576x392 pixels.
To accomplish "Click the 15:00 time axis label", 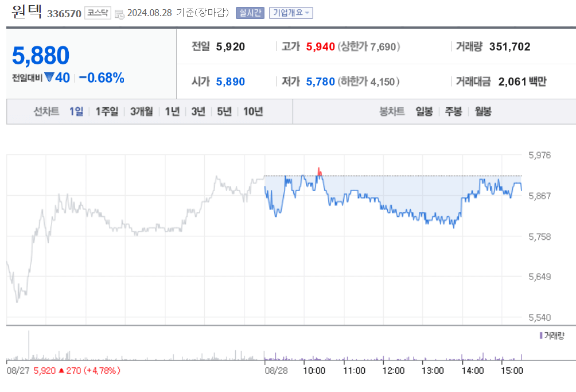I will (512, 370).
